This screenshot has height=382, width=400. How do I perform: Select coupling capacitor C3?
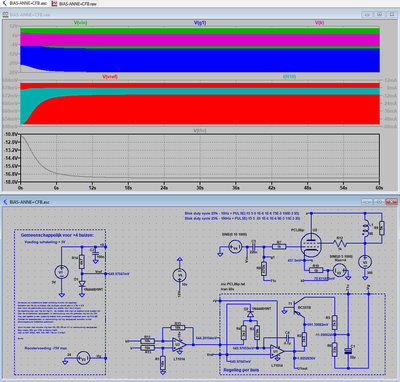coord(254,247)
